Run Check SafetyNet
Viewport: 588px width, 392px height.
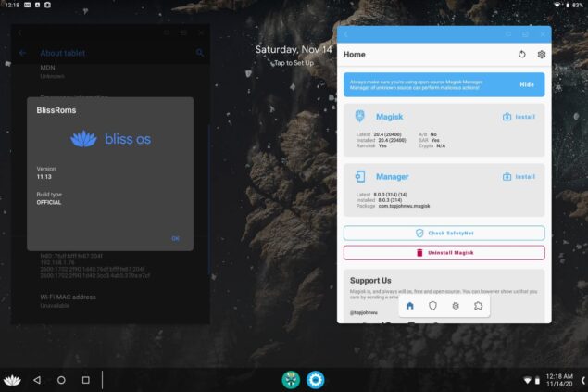[x=444, y=234]
